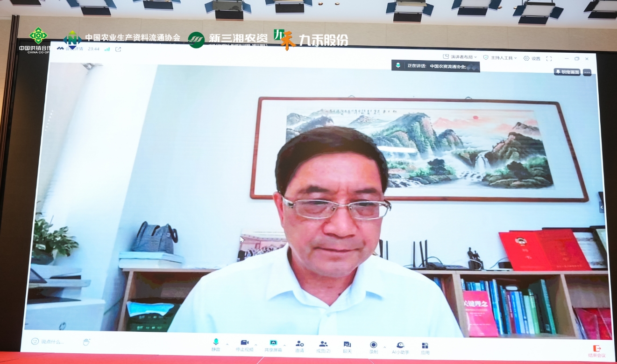
Task: Open the 演讲者布局 layout dropdown
Action: click(460, 57)
